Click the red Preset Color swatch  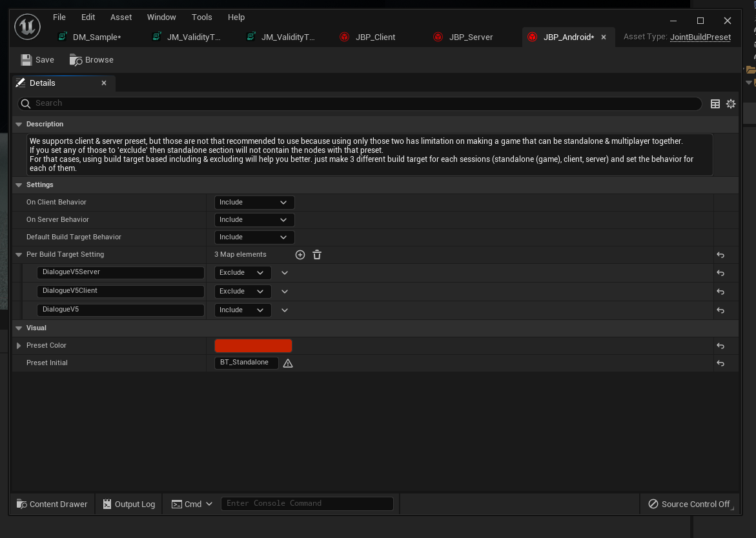click(x=253, y=346)
